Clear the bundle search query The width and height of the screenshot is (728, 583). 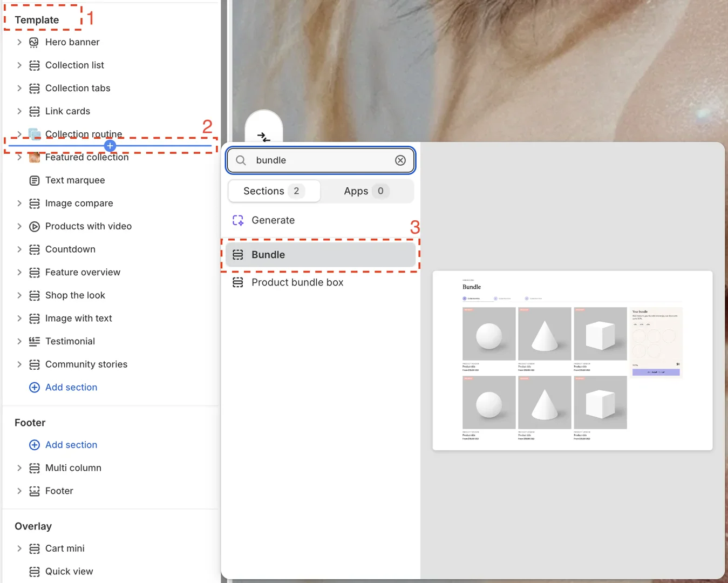(x=400, y=160)
